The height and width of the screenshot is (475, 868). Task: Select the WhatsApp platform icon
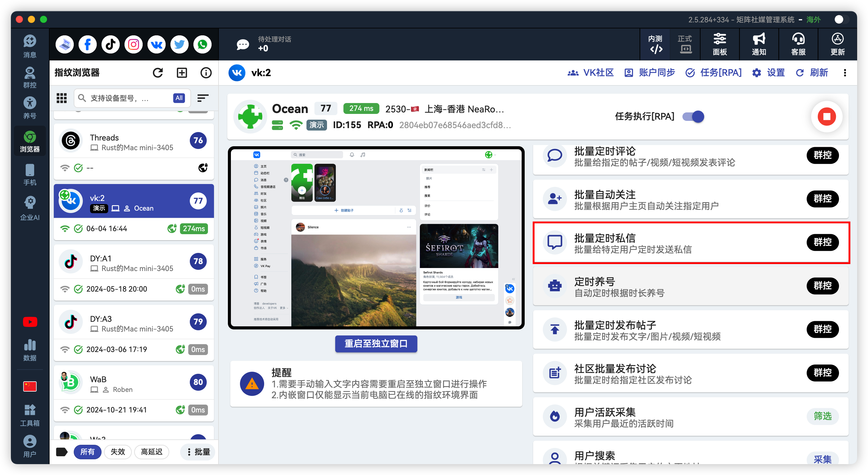(x=202, y=44)
